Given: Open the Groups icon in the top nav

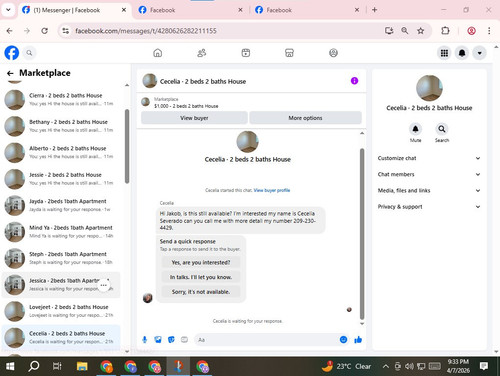Looking at the screenshot, I should [x=333, y=53].
